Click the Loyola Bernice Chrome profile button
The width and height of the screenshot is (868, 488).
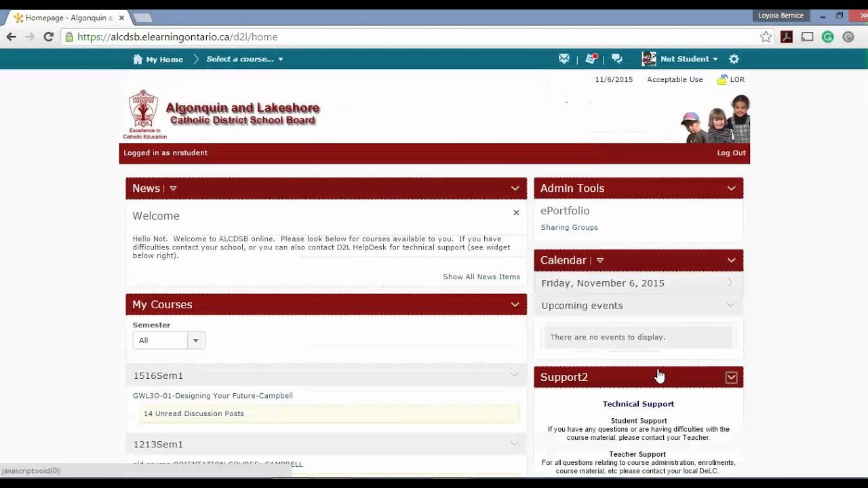click(781, 16)
